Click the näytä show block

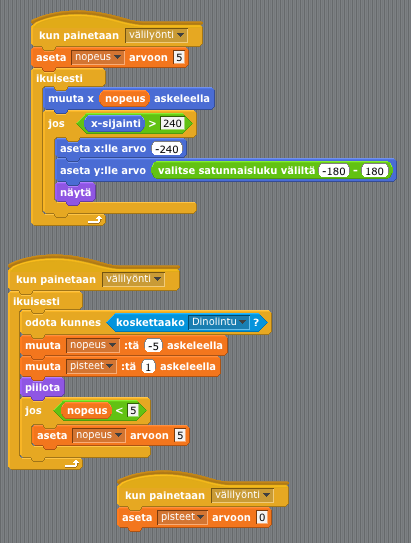(x=75, y=193)
